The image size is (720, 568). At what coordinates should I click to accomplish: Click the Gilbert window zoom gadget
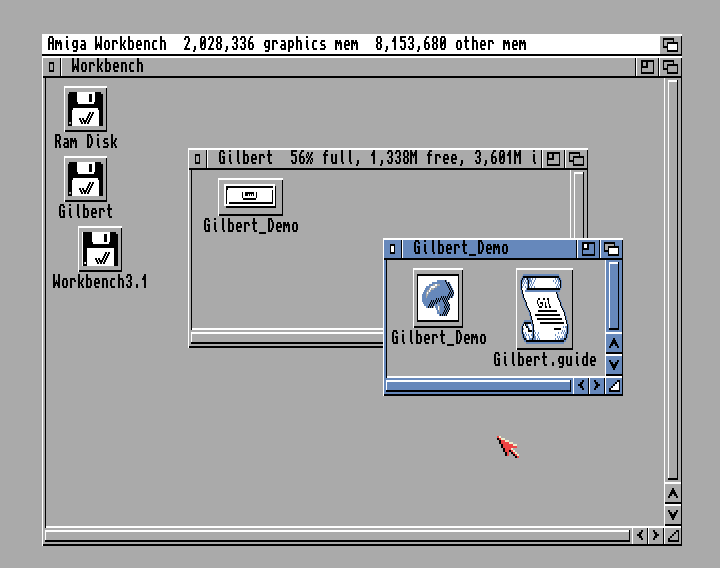[x=553, y=159]
